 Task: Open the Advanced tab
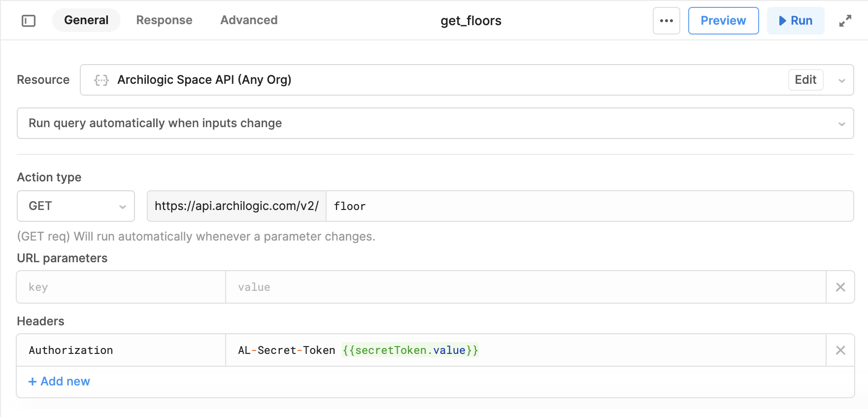249,20
